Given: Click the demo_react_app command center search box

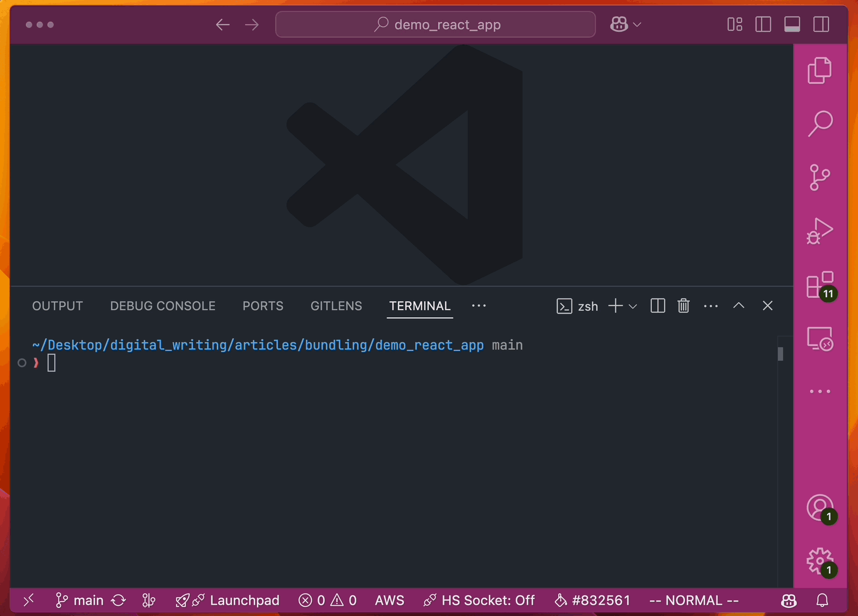Looking at the screenshot, I should pos(435,24).
